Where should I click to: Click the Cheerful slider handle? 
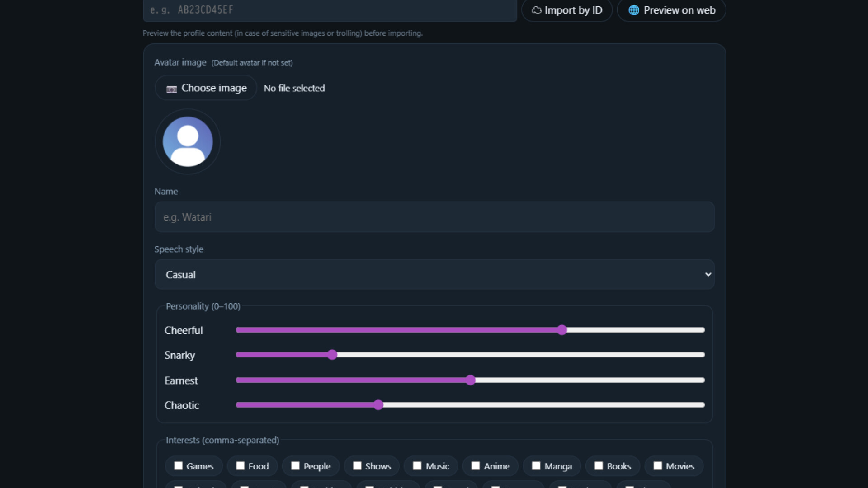pyautogui.click(x=561, y=330)
